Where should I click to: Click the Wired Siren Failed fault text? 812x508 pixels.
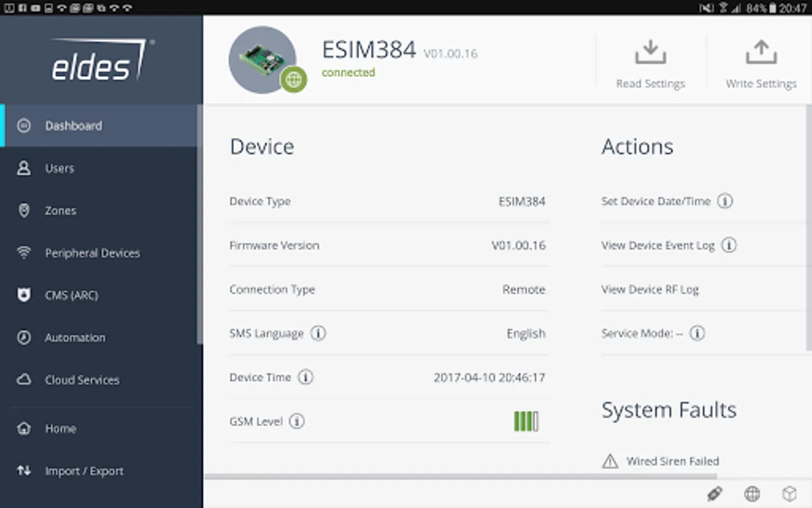pyautogui.click(x=673, y=461)
